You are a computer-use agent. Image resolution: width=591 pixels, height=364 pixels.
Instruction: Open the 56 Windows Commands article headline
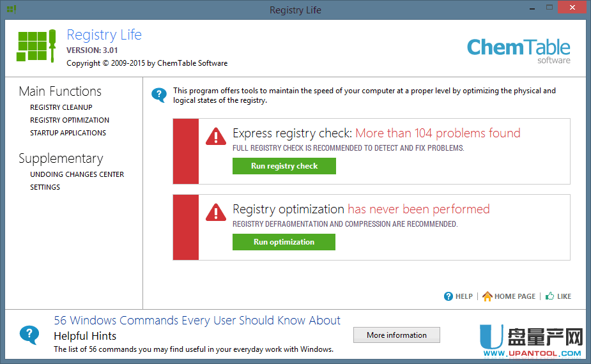[197, 321]
